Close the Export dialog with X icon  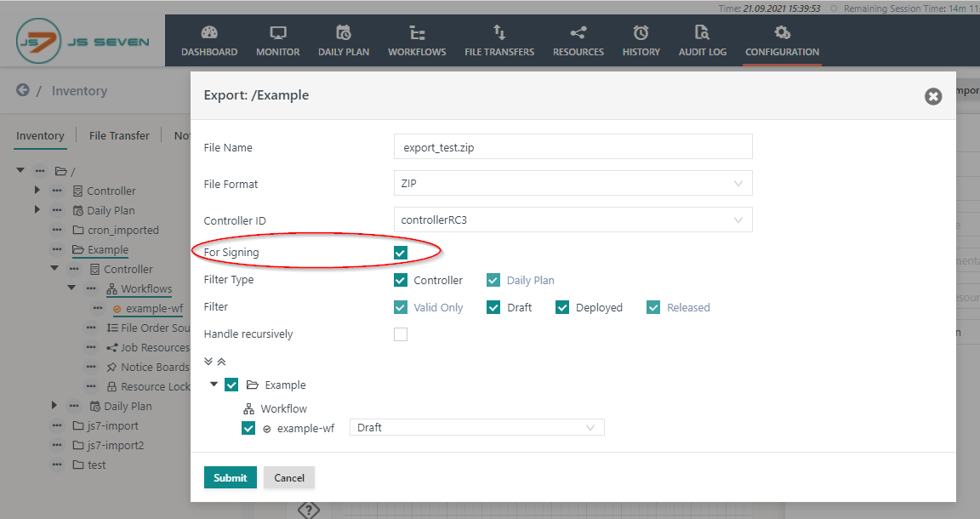(933, 96)
